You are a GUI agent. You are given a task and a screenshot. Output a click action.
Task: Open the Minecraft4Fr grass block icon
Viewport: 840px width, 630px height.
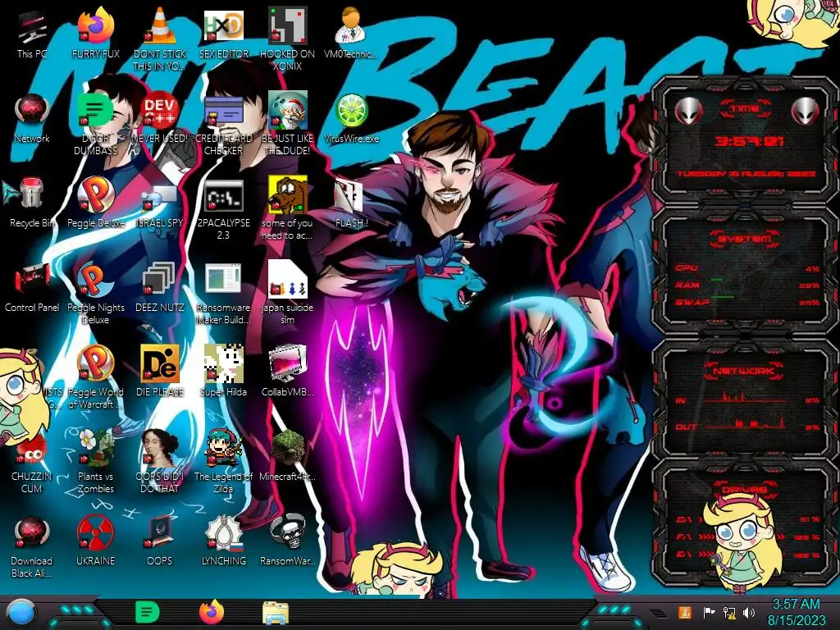coord(287,456)
